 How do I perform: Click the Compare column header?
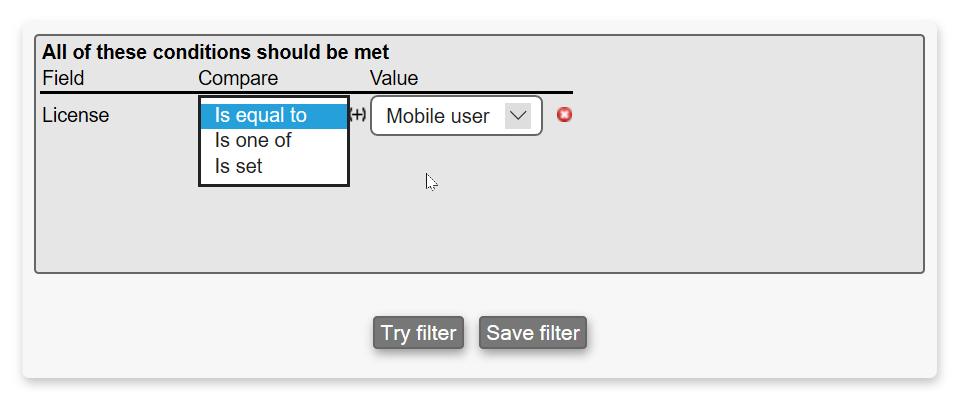tap(238, 78)
